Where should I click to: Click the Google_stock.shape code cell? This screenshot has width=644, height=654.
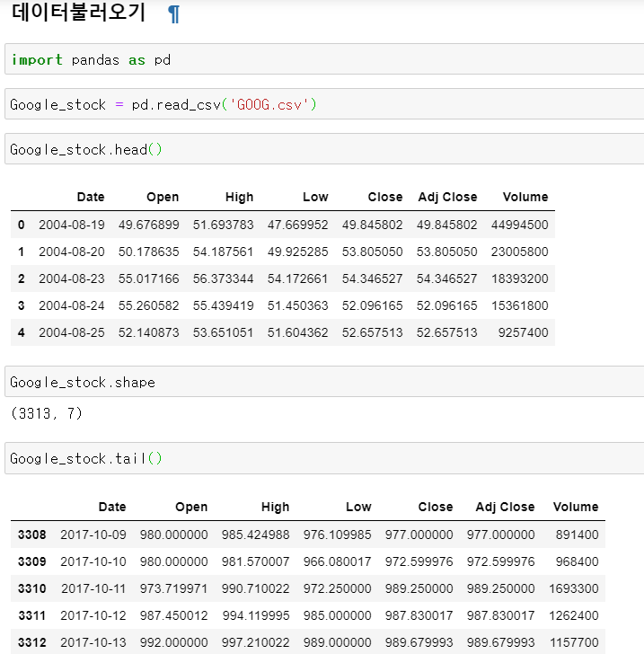(324, 382)
